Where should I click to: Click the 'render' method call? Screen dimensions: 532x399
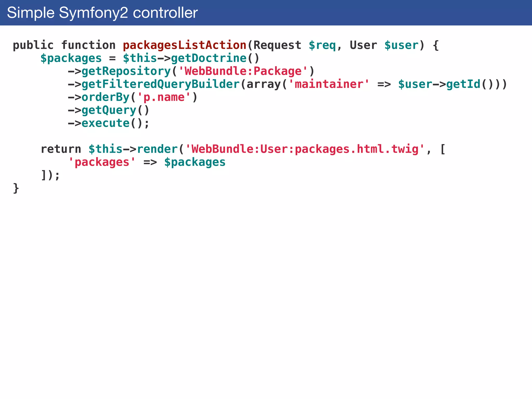pos(157,149)
